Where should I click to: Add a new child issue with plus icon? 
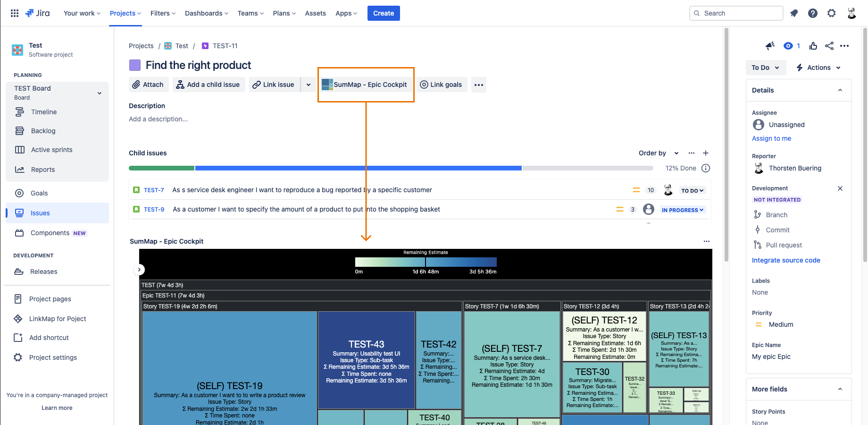(x=706, y=153)
